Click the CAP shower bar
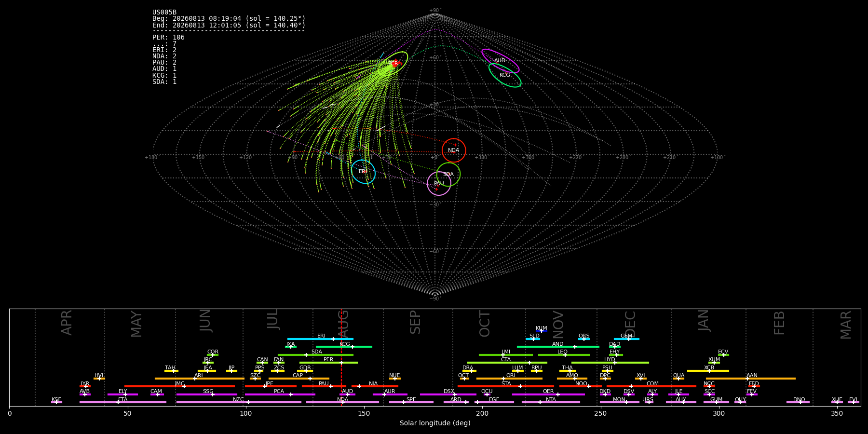Viewport: 868px width, 434px height. 299,379
